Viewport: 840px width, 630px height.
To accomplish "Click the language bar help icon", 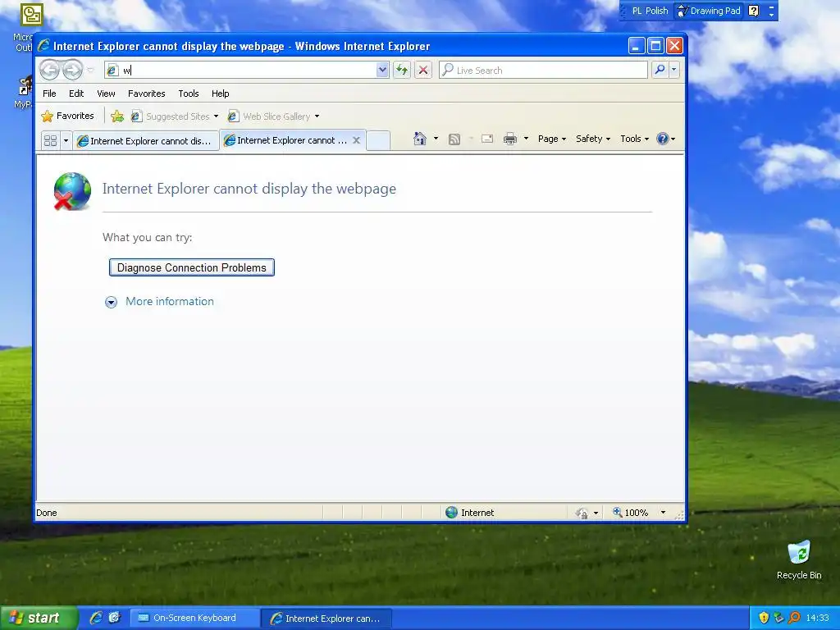I will (x=753, y=11).
